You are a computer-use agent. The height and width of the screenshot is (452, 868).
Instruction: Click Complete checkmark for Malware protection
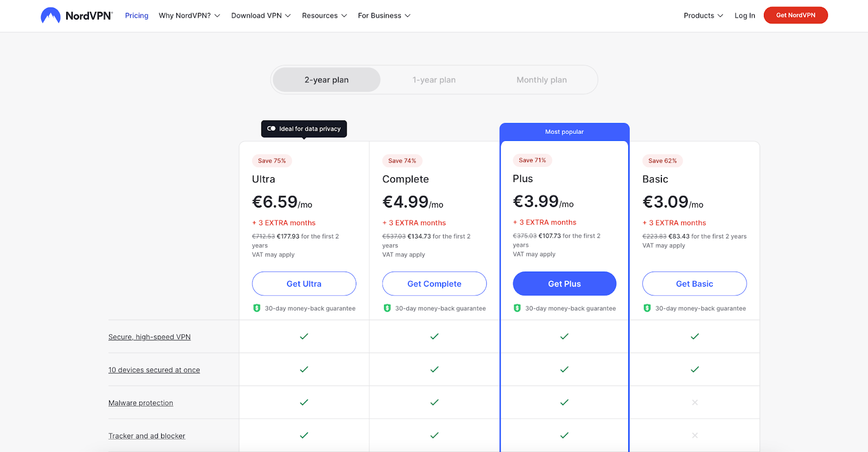point(435,403)
